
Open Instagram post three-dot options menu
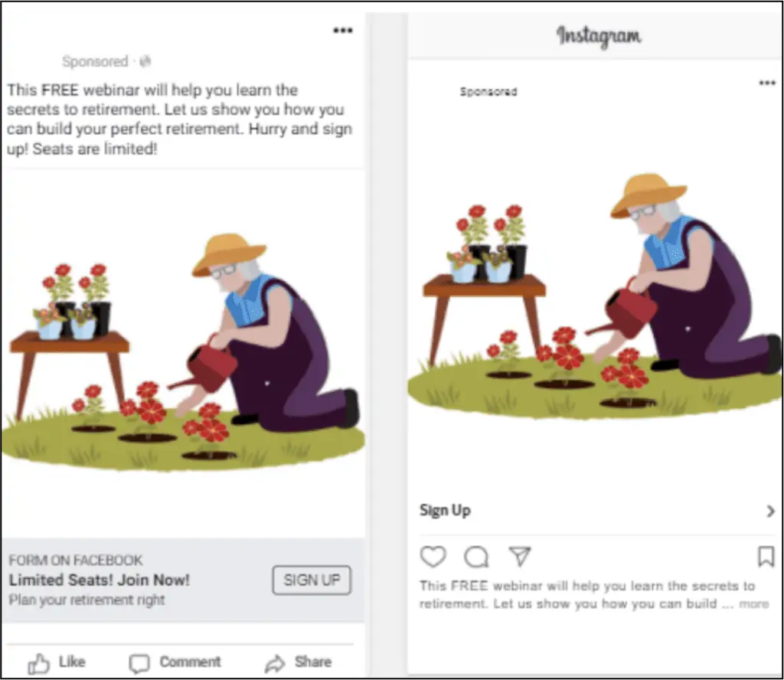(x=766, y=83)
